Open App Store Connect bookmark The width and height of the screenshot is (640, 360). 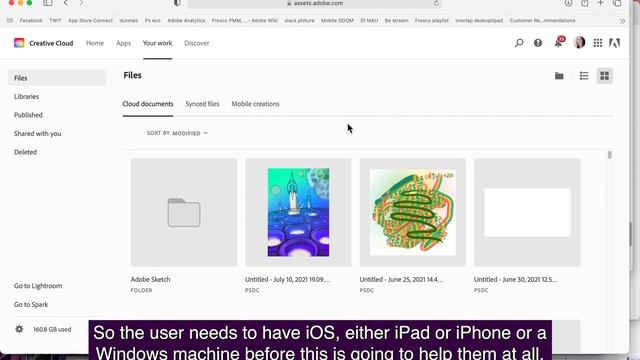point(91,20)
